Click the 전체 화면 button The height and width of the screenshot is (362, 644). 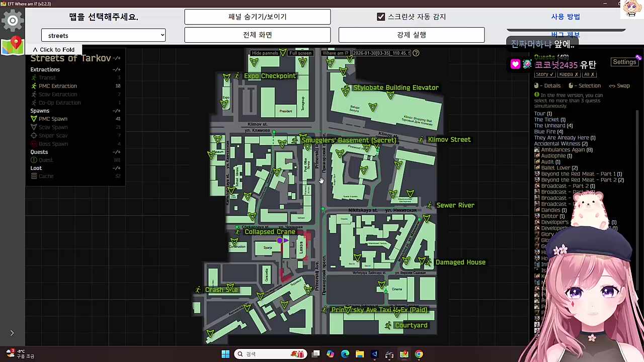pos(258,35)
